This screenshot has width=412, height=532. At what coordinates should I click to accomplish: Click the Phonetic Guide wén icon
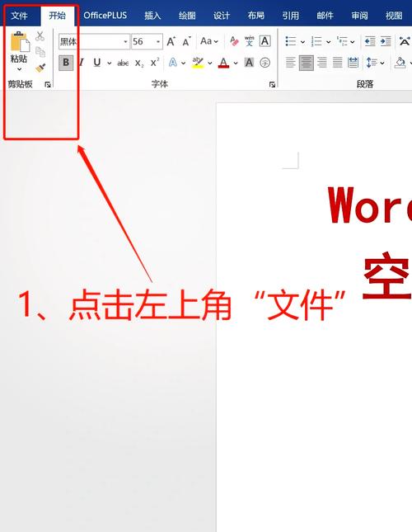pos(250,41)
